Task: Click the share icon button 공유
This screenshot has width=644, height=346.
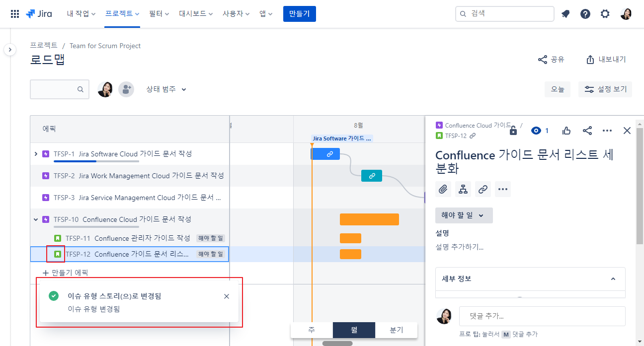Action: click(x=551, y=60)
